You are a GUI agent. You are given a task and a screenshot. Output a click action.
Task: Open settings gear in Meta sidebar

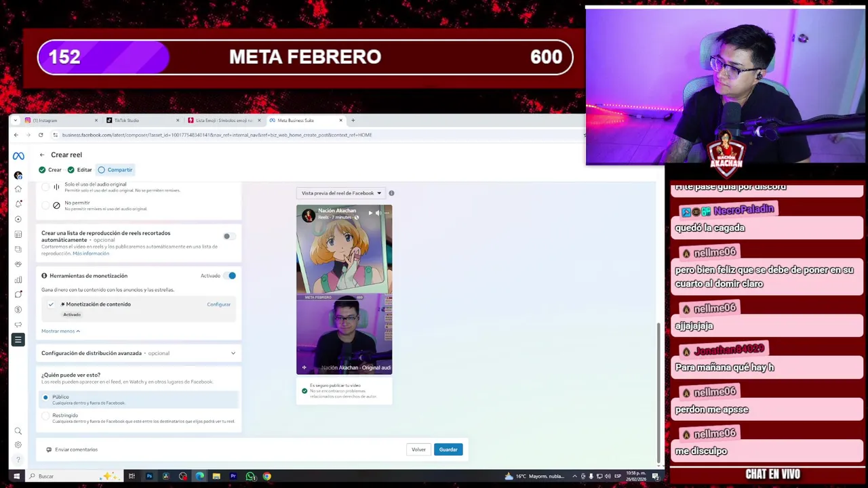(18, 445)
